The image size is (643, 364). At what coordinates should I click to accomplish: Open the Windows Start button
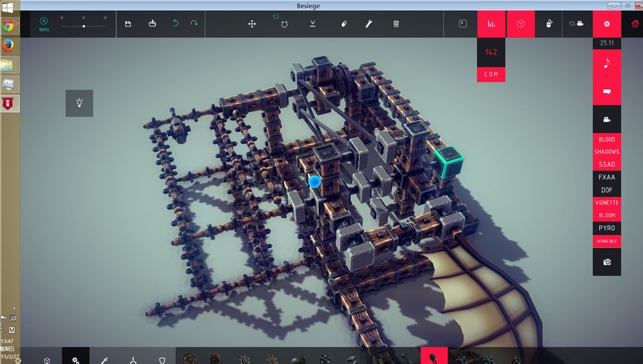(x=7, y=7)
